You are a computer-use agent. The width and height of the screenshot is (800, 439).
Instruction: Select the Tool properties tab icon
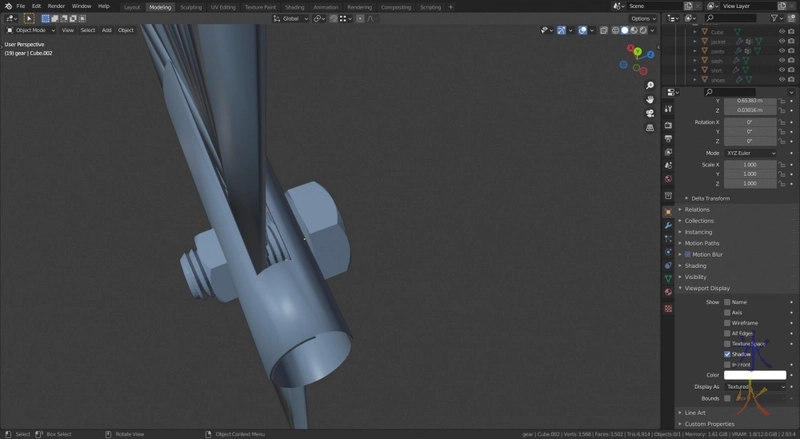tap(668, 111)
